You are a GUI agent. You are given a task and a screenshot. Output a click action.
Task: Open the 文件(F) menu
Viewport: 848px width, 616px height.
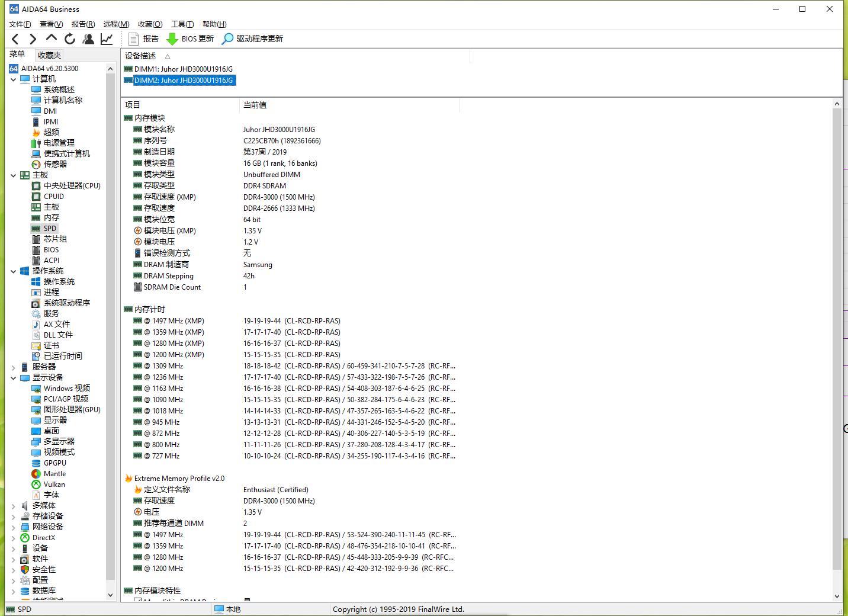pos(20,24)
